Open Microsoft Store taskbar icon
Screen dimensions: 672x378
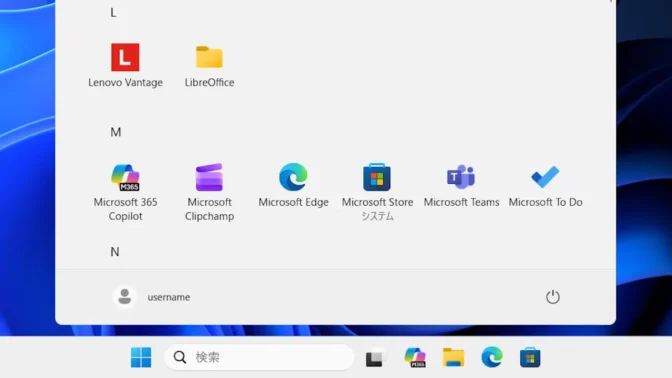click(530, 357)
